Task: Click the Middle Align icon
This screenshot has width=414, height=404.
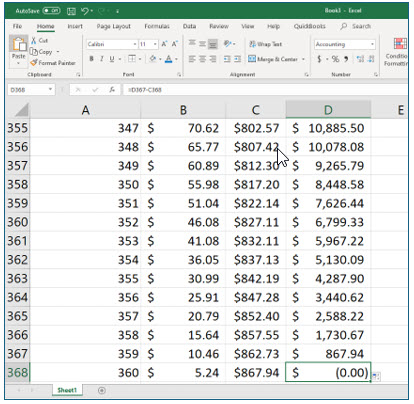Action: 202,44
